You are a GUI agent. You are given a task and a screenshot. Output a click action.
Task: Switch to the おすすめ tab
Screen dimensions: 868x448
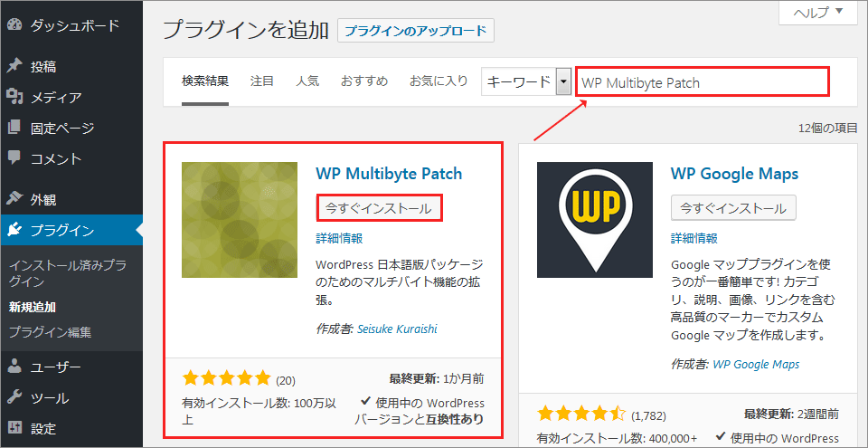point(363,81)
